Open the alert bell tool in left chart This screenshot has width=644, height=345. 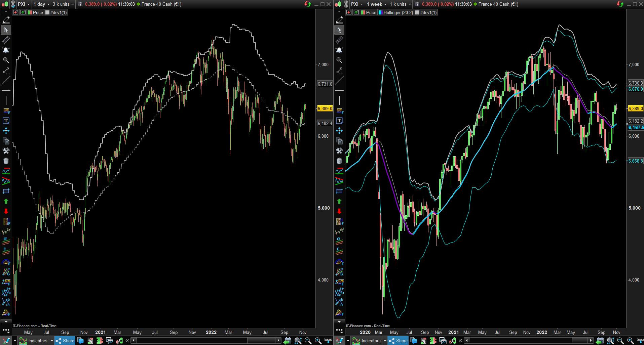pyautogui.click(x=6, y=50)
